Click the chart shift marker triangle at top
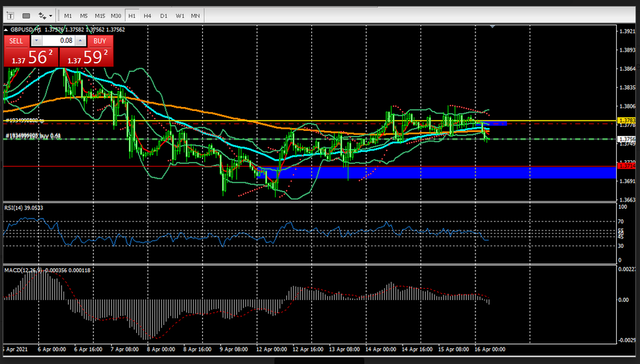The image size is (640, 364). [492, 27]
